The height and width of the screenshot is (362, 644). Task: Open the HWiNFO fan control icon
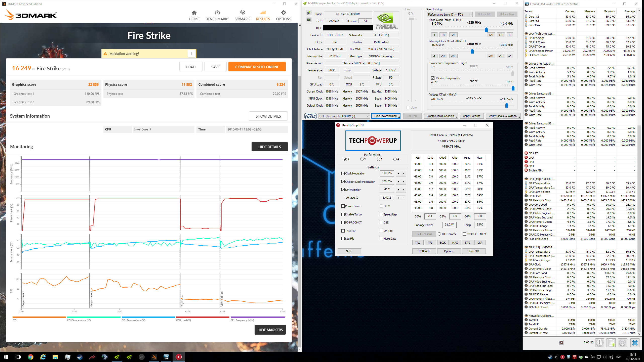pyautogui.click(x=561, y=342)
